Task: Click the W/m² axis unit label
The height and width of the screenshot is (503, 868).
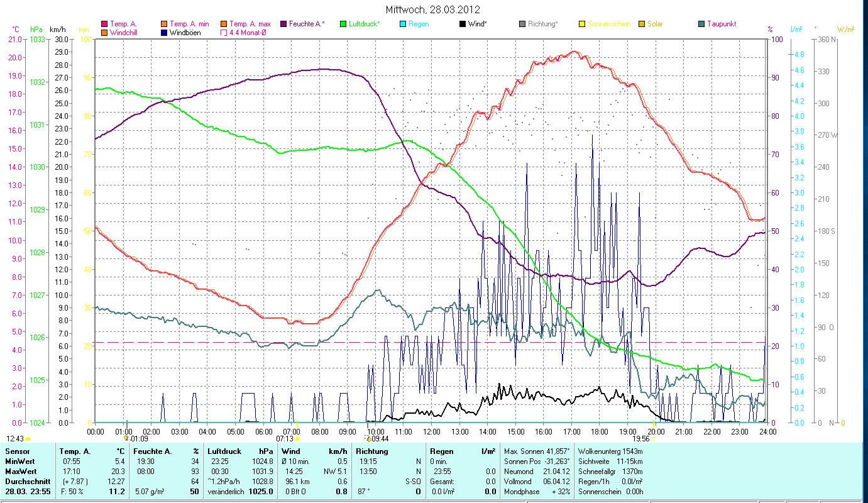Action: point(845,30)
